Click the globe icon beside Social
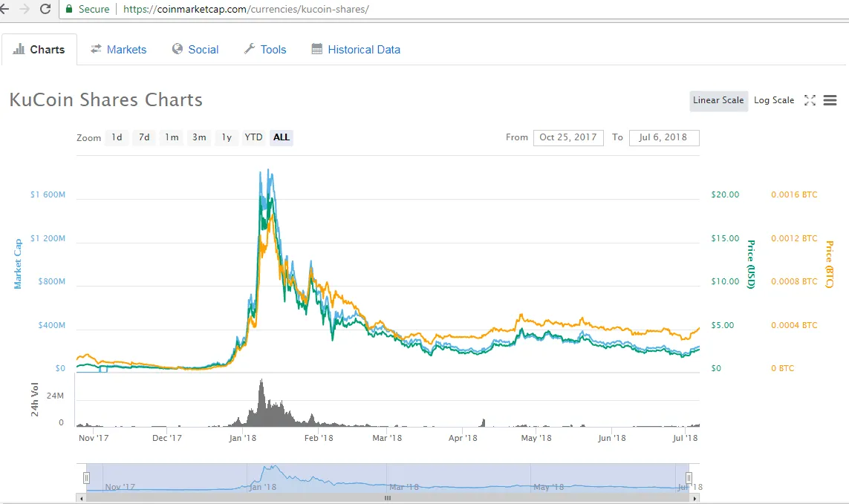This screenshot has height=504, width=849. click(177, 49)
